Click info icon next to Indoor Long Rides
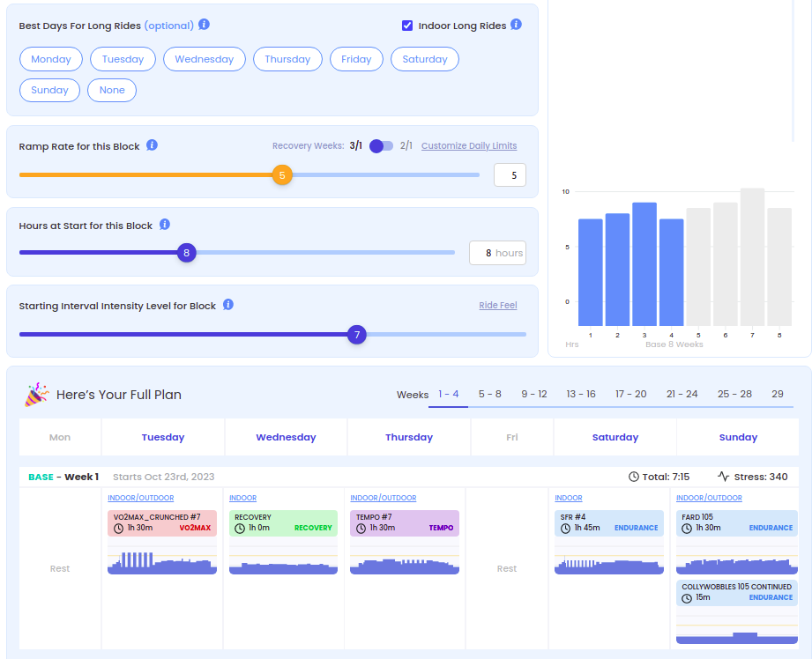Viewport: 812px width, 659px height. coord(516,25)
